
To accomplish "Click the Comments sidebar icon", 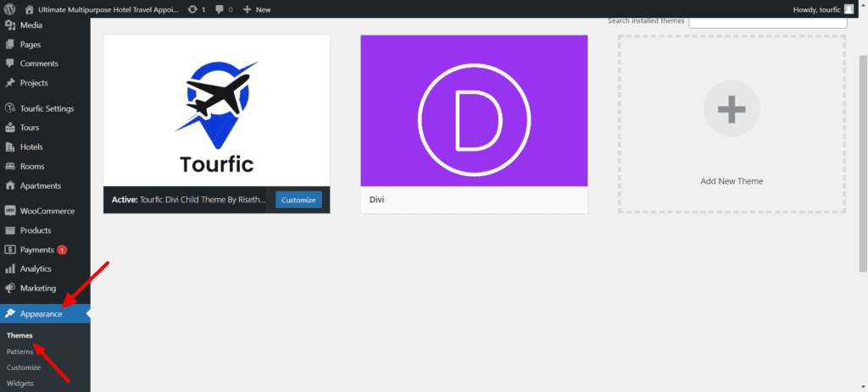I will click(10, 63).
